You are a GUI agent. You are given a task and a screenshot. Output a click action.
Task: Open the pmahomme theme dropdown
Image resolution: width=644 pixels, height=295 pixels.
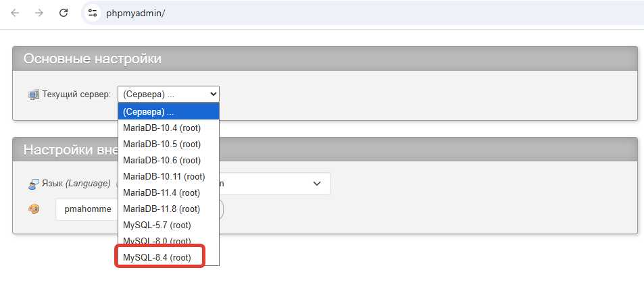(x=87, y=209)
